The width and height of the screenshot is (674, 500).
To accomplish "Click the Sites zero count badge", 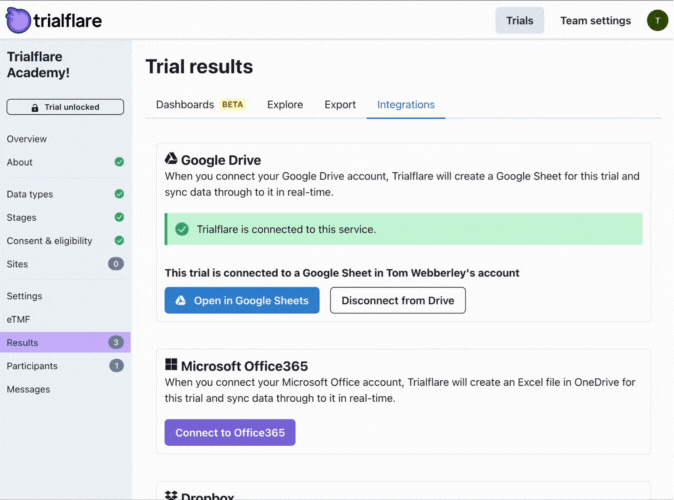I will coord(116,264).
